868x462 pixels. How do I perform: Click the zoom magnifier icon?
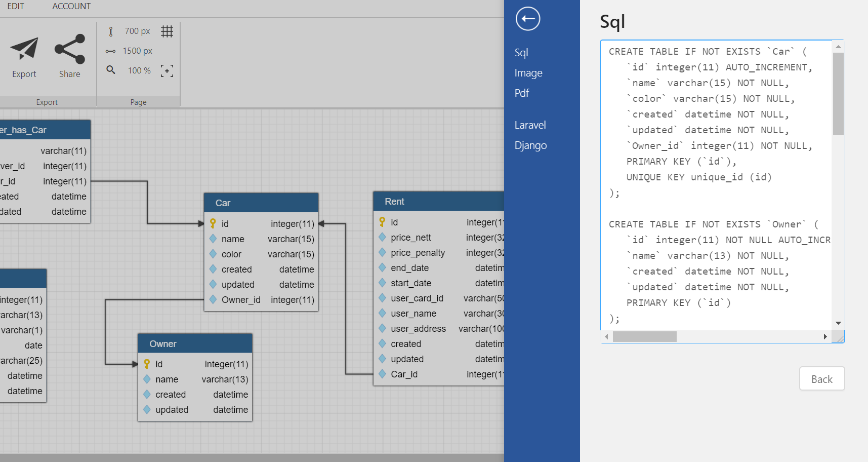[111, 70]
